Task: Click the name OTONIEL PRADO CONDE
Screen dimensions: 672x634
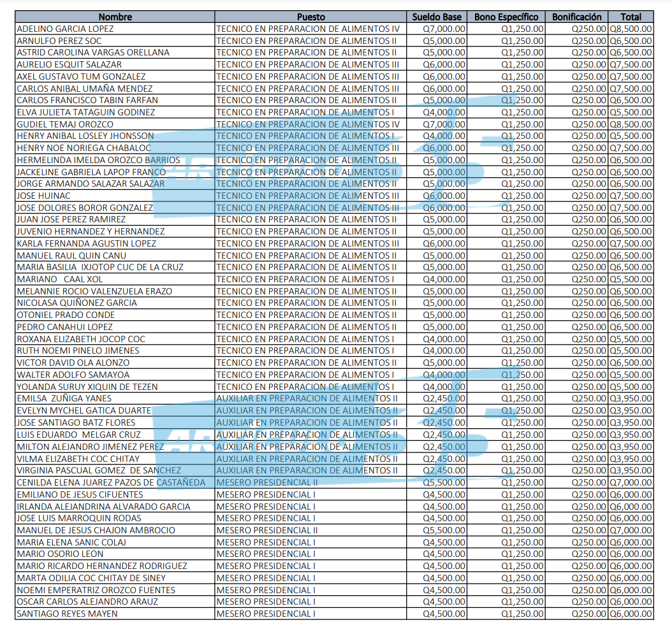Action: [x=66, y=315]
